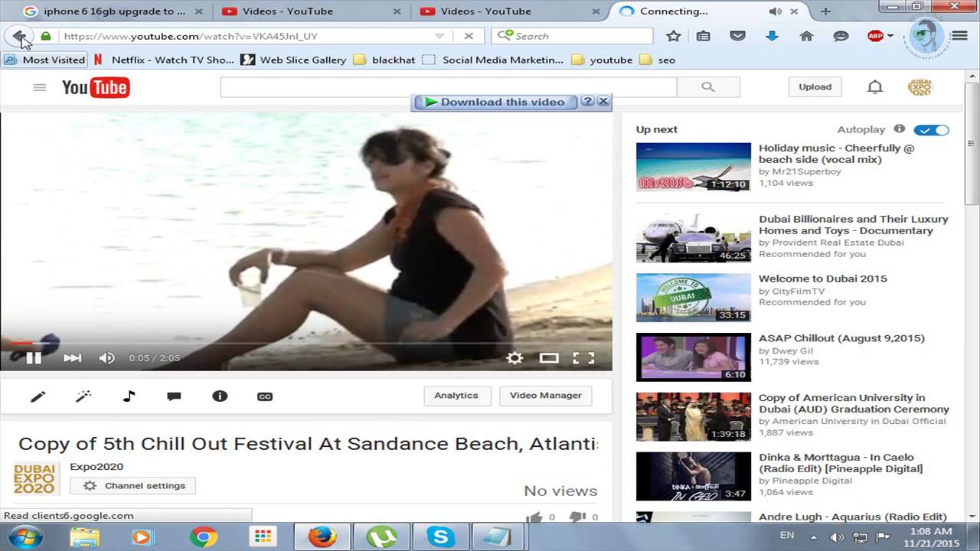Switch to the first Videos - YouTube tab
Viewport: 980px width, 551px height.
pos(310,11)
